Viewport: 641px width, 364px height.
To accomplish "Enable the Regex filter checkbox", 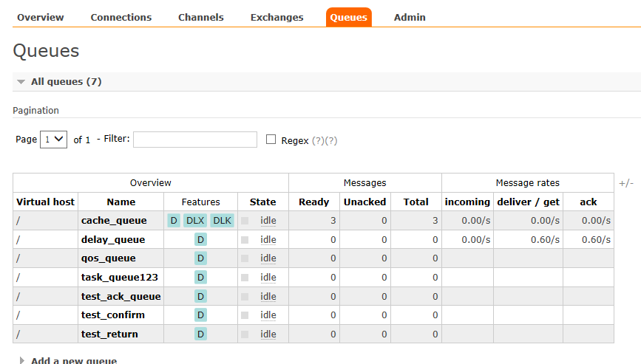I will pos(271,140).
